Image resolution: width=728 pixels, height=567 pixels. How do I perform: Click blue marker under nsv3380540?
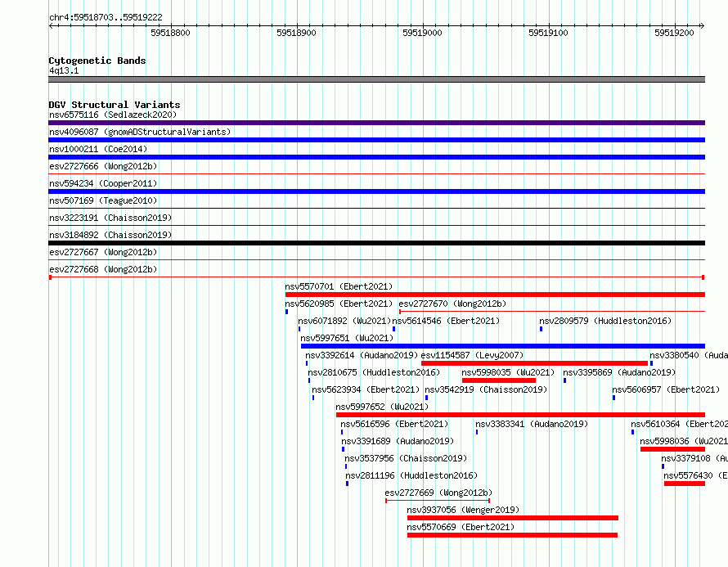[x=651, y=363]
